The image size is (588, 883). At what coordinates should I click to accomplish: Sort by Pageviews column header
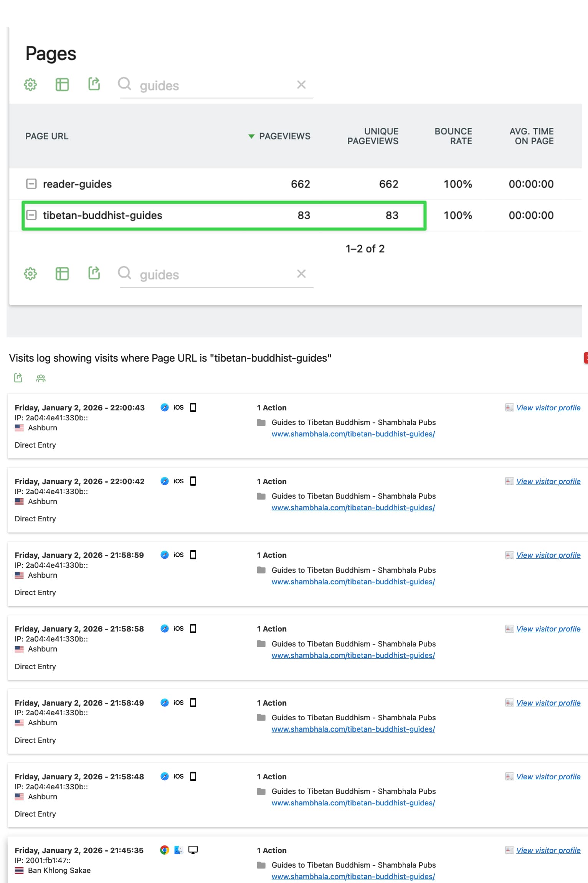tap(284, 136)
